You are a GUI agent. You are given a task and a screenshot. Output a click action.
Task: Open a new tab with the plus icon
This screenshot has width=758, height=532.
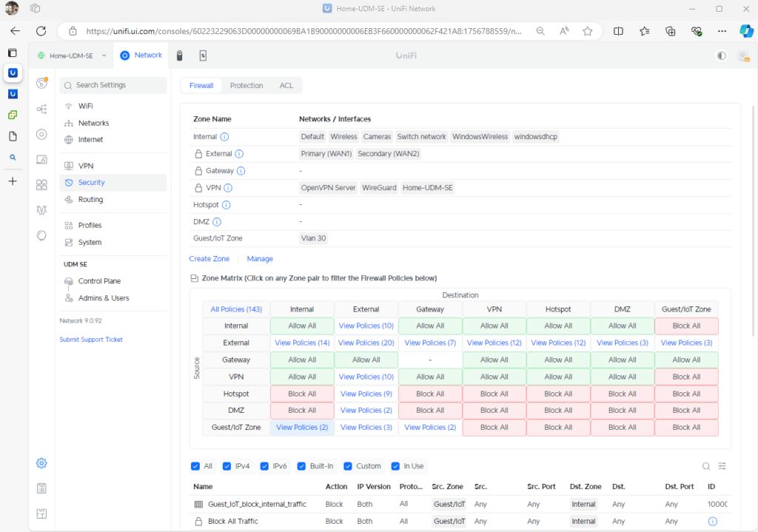pos(13,181)
